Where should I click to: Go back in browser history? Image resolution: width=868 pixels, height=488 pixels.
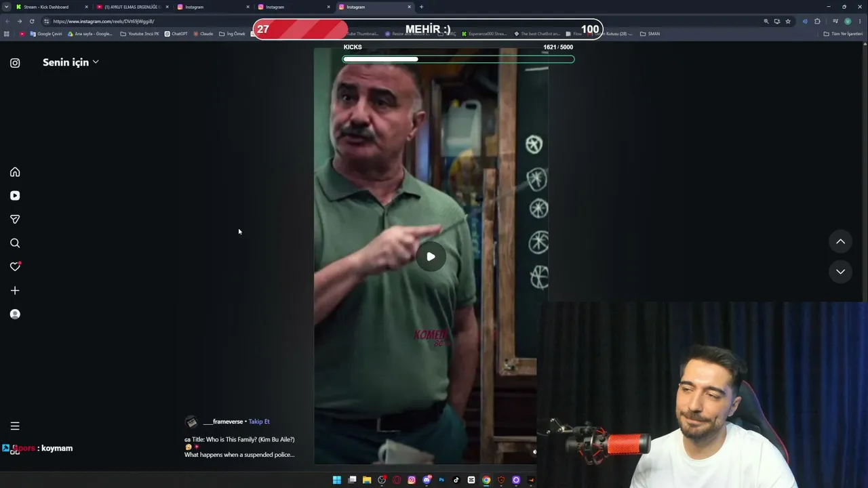click(x=7, y=21)
